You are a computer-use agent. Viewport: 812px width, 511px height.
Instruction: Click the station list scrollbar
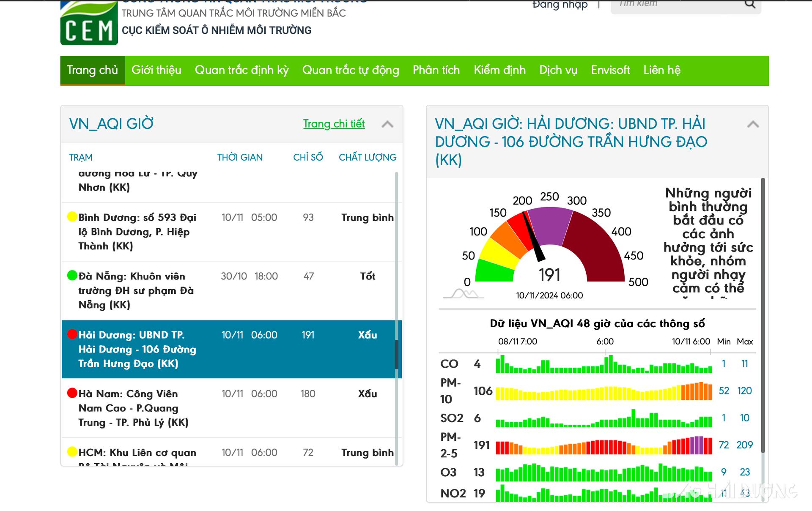397,354
